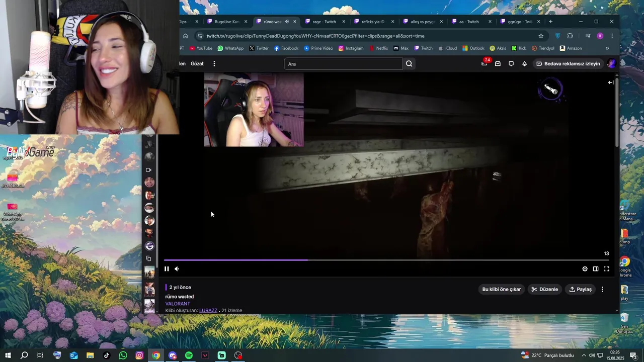The image size is (644, 362).
Task: Open the Kick bookmark
Action: tap(519, 48)
